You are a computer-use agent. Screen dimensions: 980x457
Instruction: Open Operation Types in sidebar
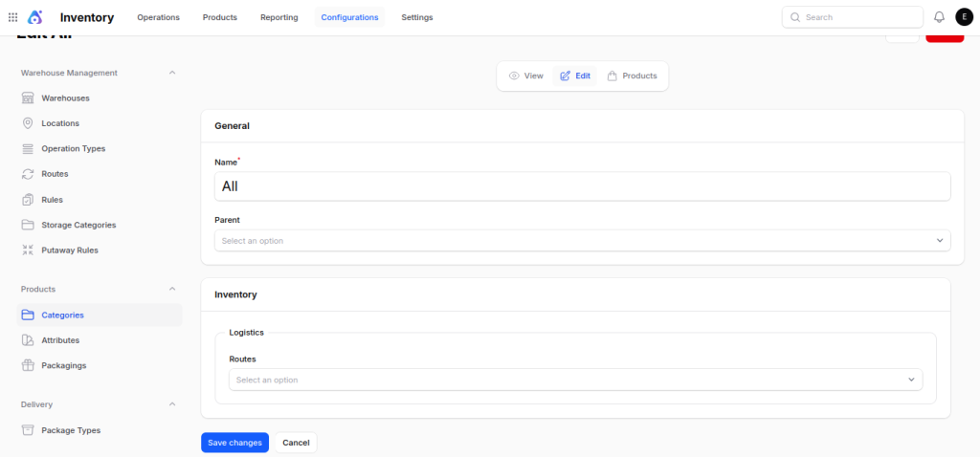click(100, 148)
